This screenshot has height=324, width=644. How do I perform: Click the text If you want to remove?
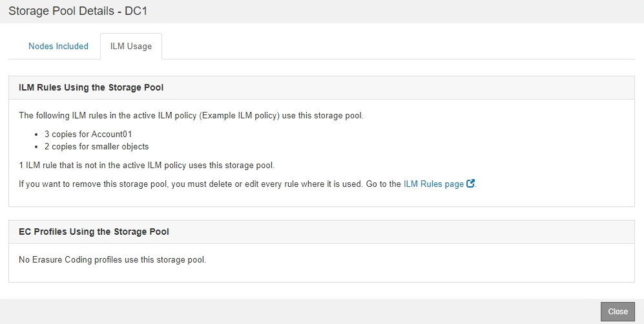pyautogui.click(x=62, y=184)
